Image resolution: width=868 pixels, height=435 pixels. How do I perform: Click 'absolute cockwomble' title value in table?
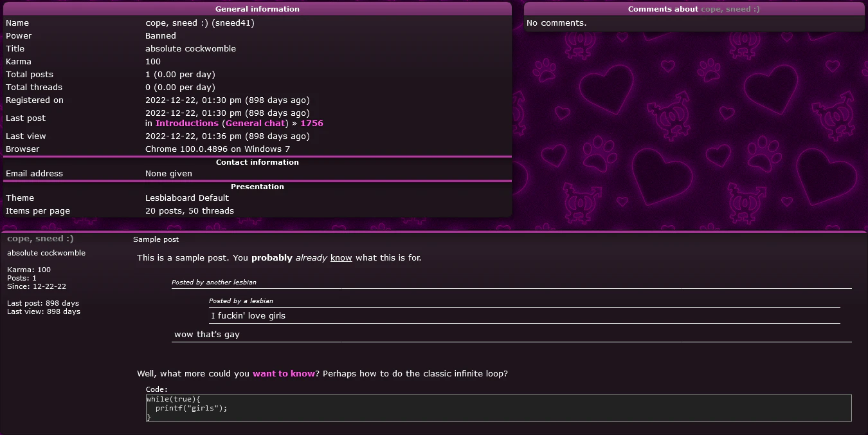click(x=190, y=49)
